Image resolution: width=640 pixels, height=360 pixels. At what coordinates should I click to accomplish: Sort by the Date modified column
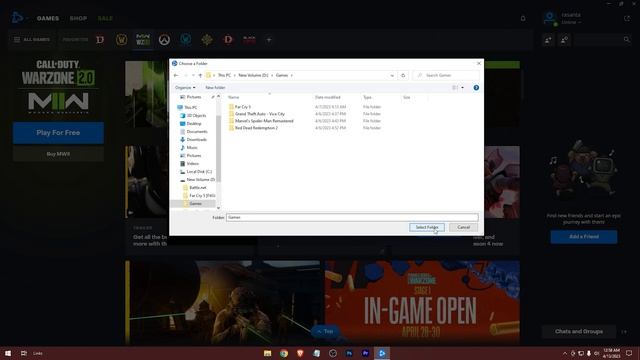click(327, 98)
